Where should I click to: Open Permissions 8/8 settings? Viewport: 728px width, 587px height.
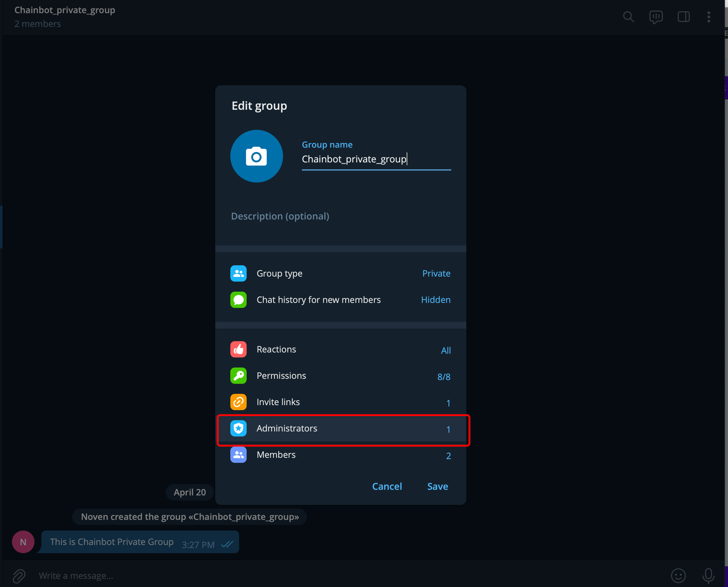[340, 376]
